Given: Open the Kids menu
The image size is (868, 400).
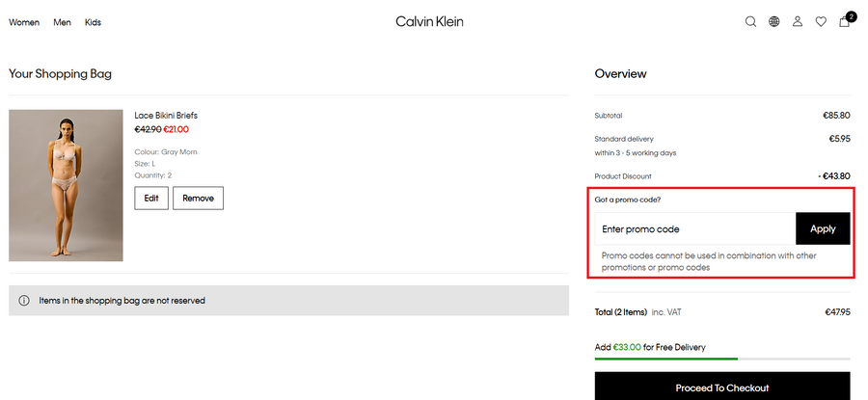Looking at the screenshot, I should pos(93,22).
